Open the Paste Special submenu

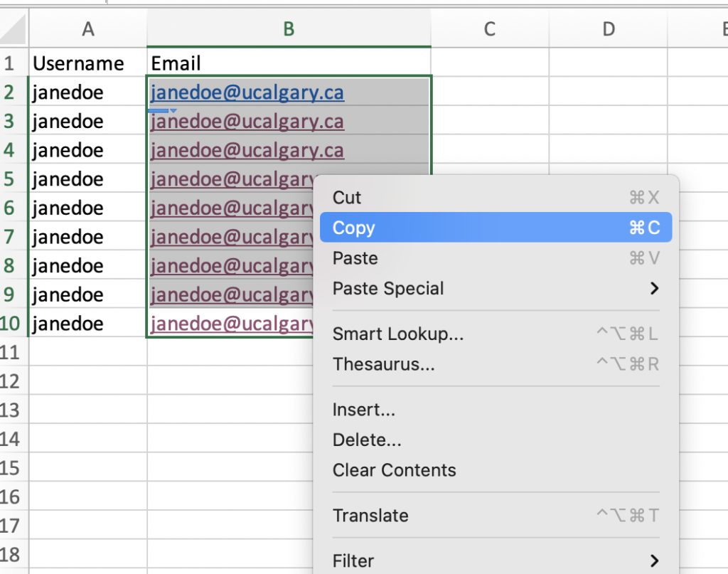click(x=496, y=288)
